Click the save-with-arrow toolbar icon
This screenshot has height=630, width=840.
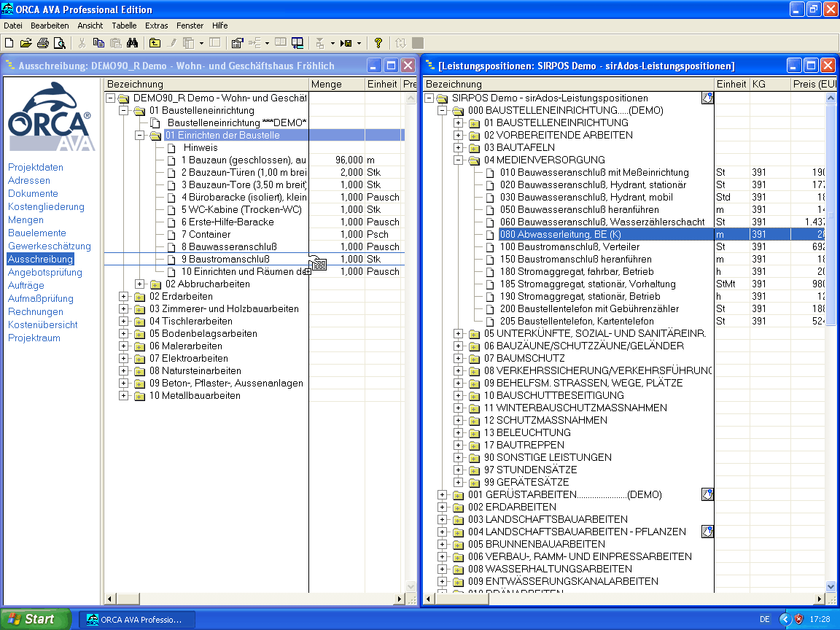(x=346, y=43)
